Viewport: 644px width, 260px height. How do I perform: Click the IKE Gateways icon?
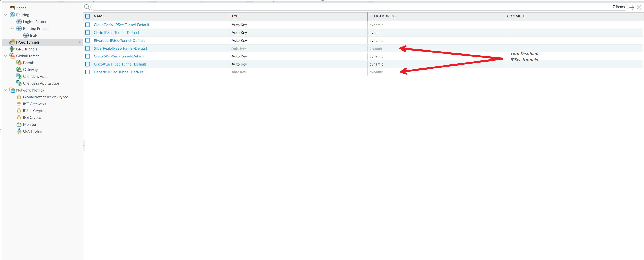pos(19,104)
